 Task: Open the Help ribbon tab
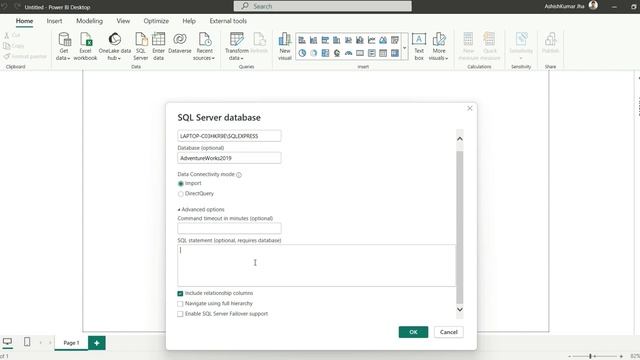coord(189,21)
